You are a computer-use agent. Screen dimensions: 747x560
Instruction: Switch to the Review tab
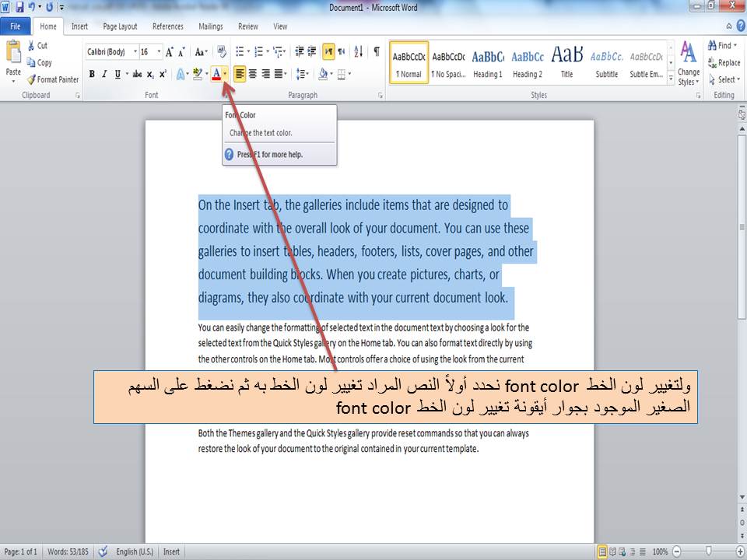(248, 26)
